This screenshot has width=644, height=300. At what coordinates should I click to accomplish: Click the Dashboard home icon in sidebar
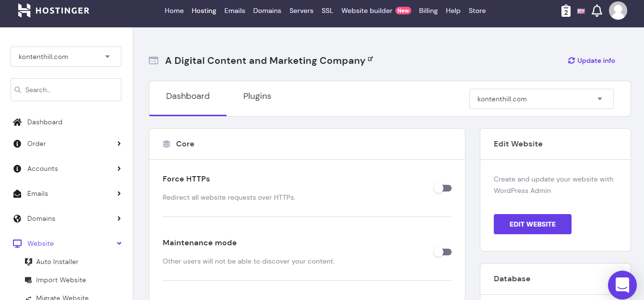(x=17, y=122)
